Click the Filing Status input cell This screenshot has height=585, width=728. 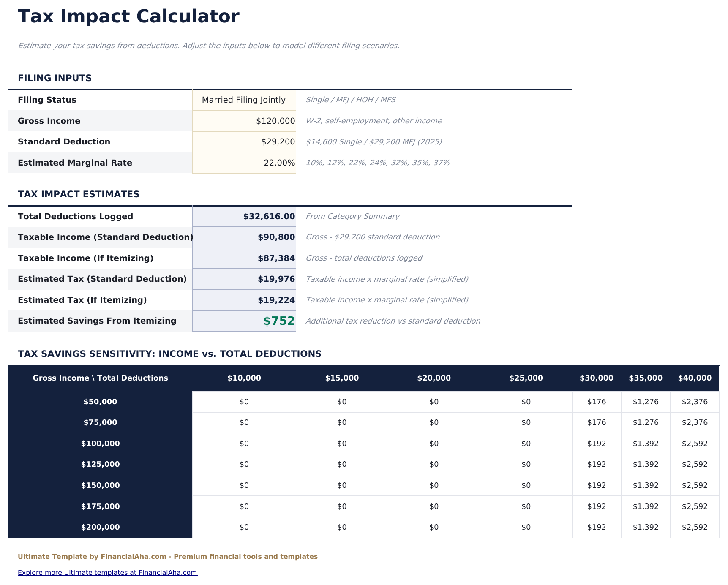[244, 100]
